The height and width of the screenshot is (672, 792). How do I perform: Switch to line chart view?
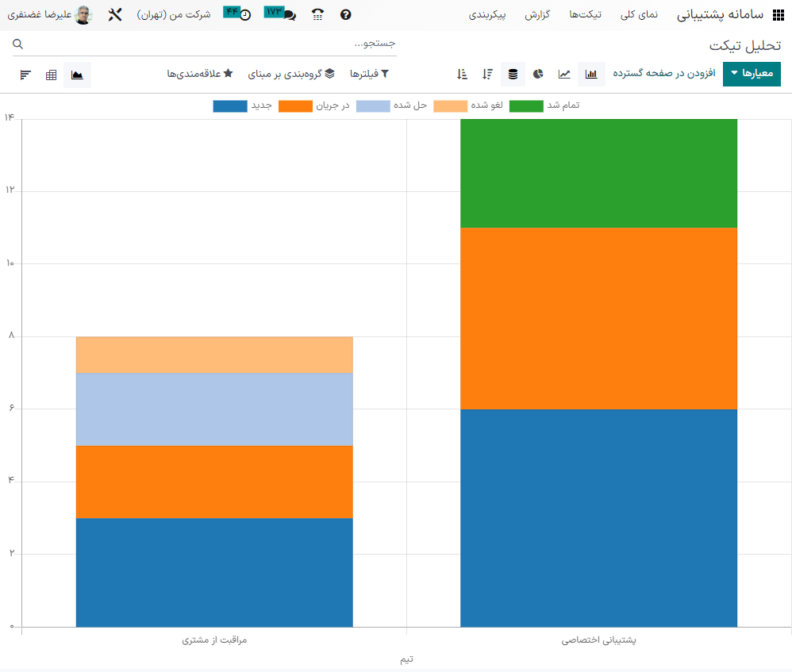tap(564, 74)
